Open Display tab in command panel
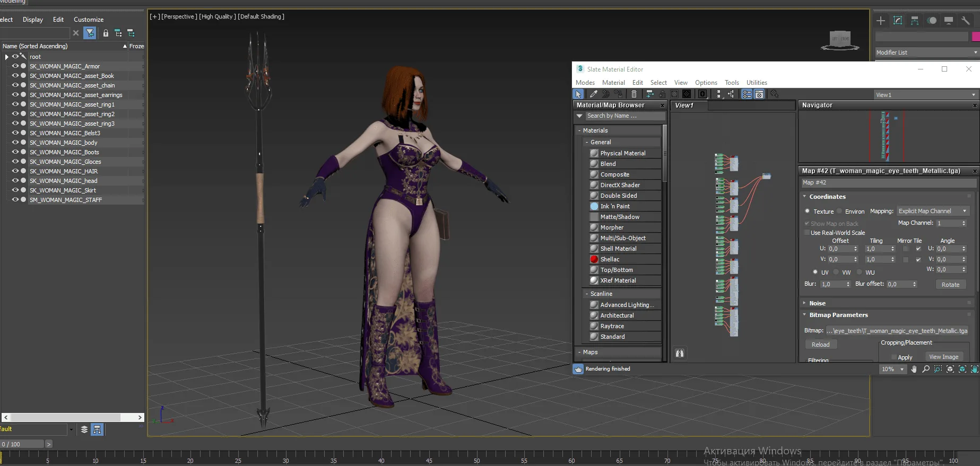This screenshot has width=980, height=466. tap(949, 21)
